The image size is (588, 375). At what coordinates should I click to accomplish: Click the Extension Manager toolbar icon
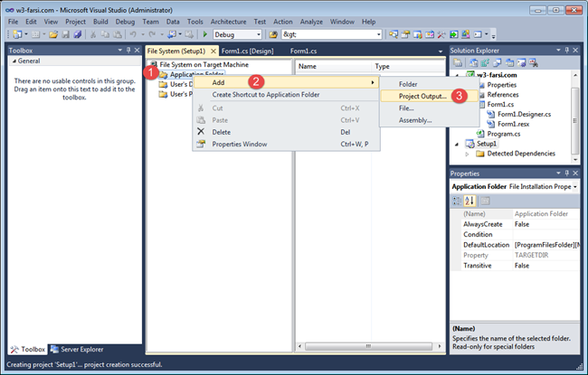pos(465,34)
